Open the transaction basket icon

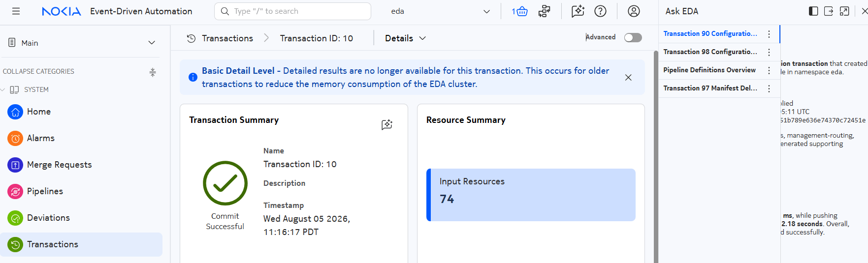519,11
